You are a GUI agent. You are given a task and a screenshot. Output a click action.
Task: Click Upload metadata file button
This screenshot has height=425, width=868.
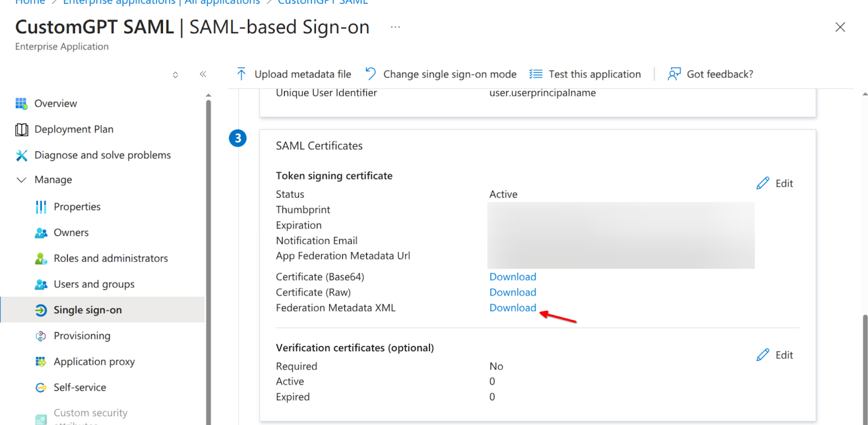[x=293, y=74]
